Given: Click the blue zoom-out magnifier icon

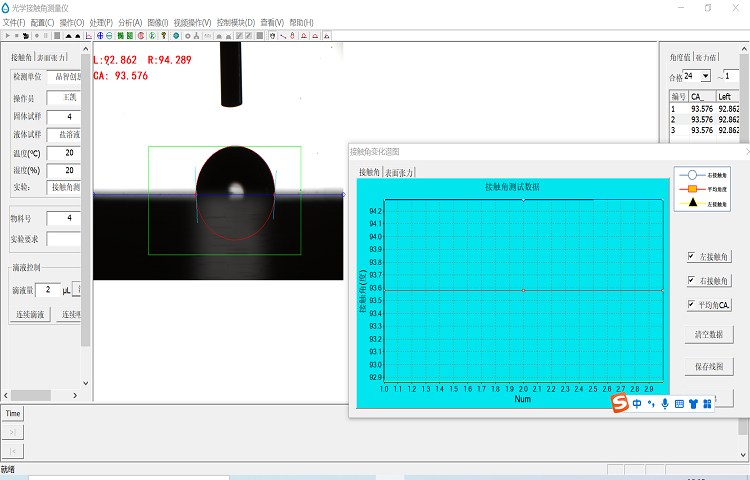Looking at the screenshot, I should click(x=109, y=35).
